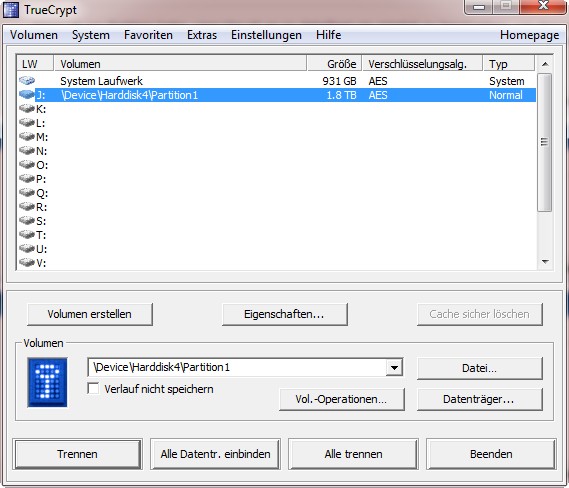Click the 'Datei...' button
The width and height of the screenshot is (569, 488).
coord(480,368)
